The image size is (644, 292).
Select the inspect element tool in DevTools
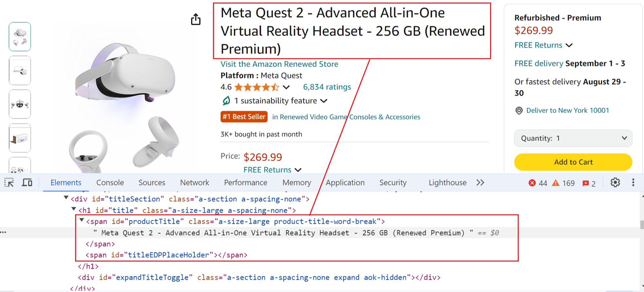10,183
